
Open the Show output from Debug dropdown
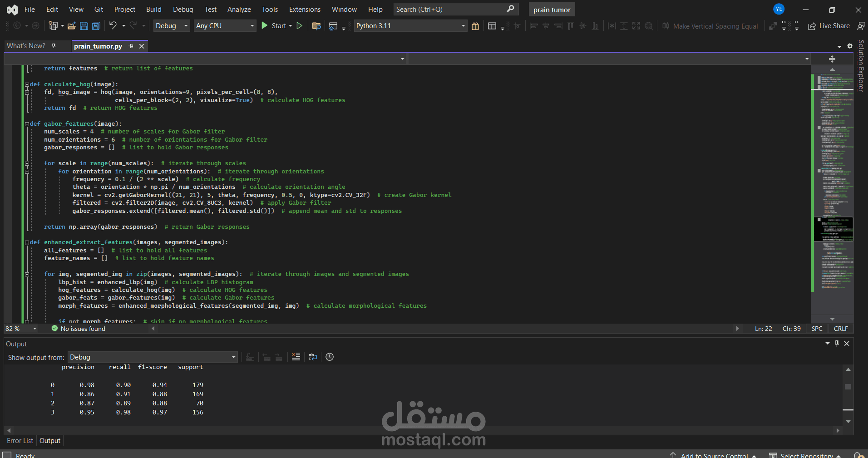point(153,357)
